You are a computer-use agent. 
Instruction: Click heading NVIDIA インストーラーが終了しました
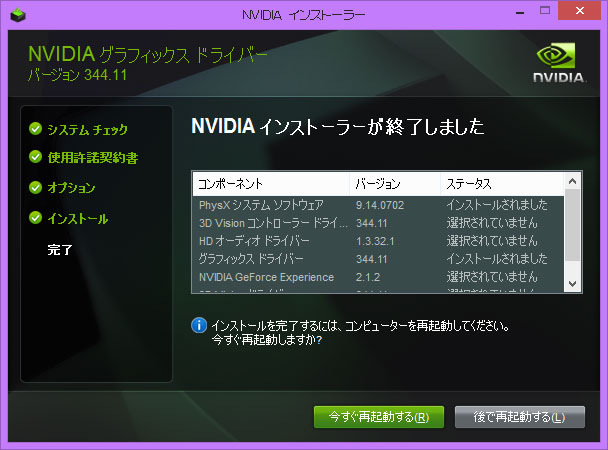pyautogui.click(x=338, y=126)
